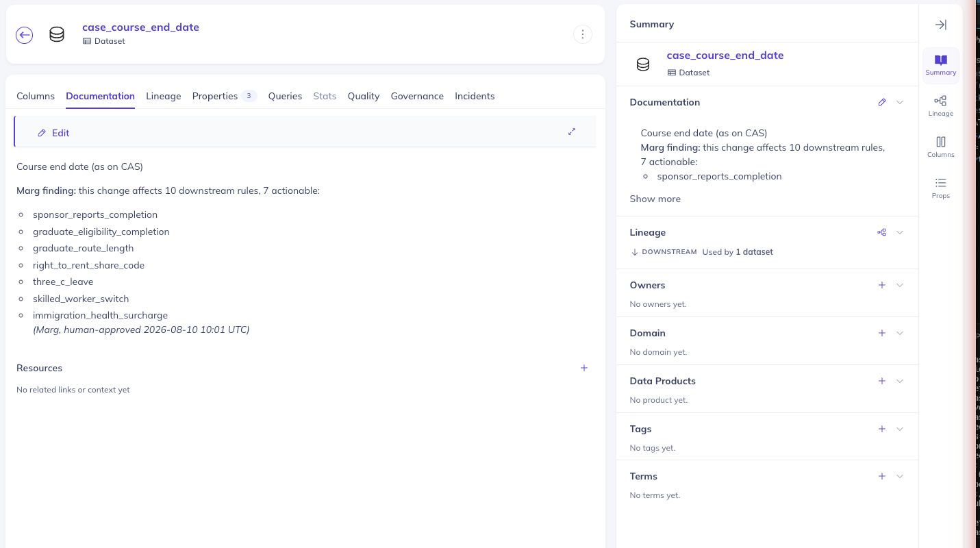Switch to the Queries tab

[x=285, y=96]
